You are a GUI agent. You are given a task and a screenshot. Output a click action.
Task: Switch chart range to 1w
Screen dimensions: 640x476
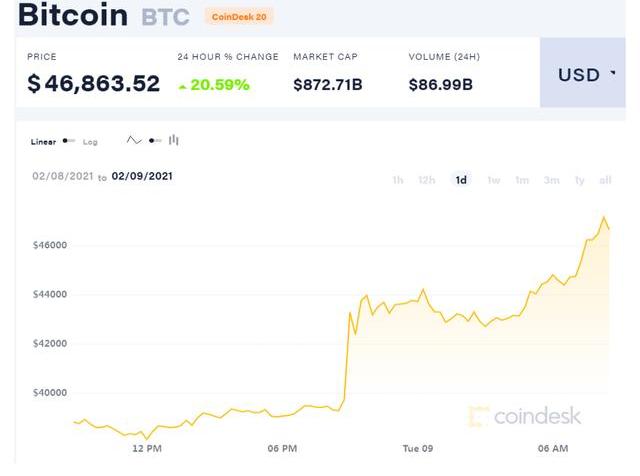click(x=493, y=180)
